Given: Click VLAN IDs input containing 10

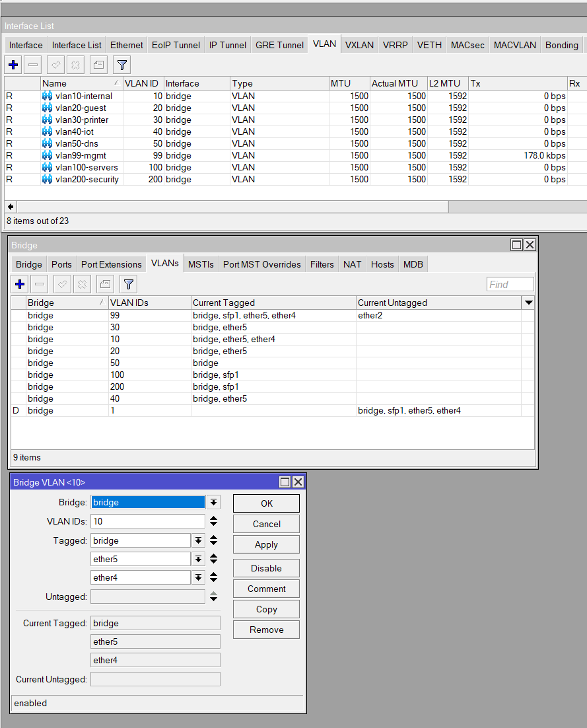Looking at the screenshot, I should tap(147, 521).
